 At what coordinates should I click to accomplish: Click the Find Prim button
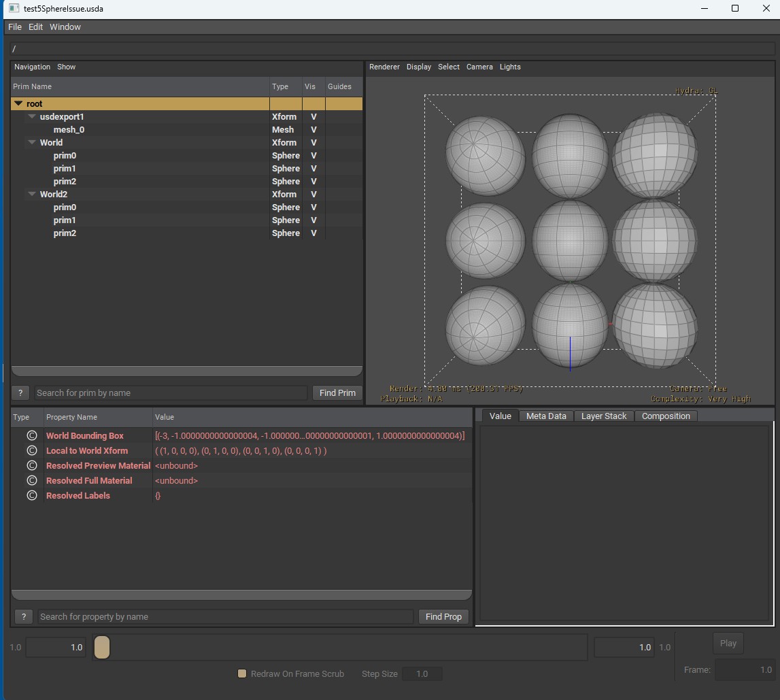click(x=337, y=393)
